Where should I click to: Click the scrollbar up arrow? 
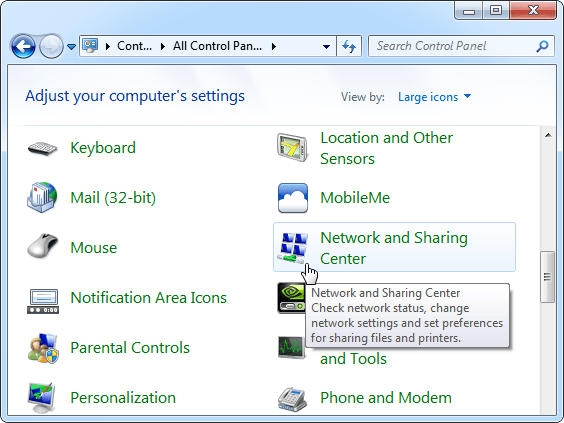pyautogui.click(x=548, y=136)
